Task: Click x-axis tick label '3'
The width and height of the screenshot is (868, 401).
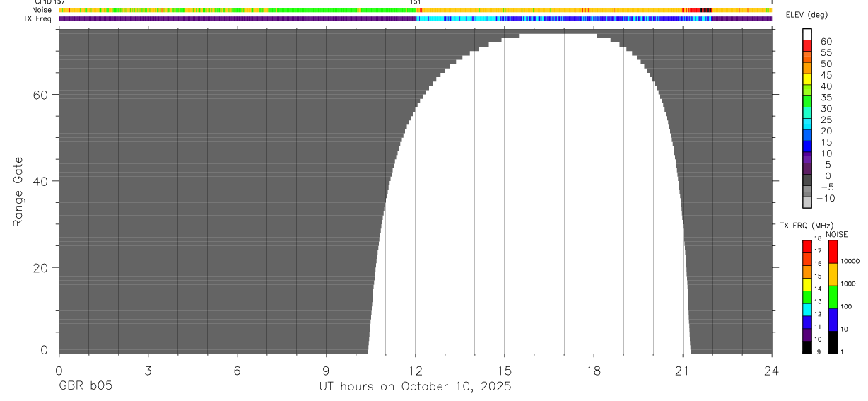Action: click(x=148, y=369)
